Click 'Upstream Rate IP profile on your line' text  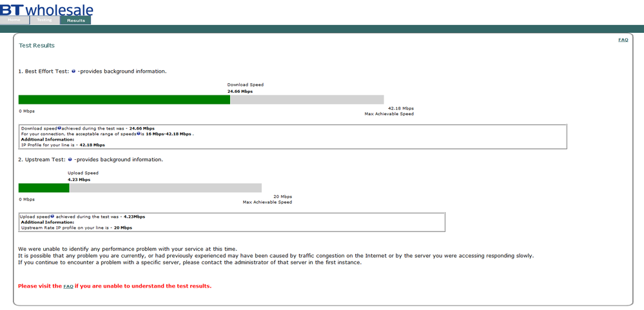click(x=64, y=227)
